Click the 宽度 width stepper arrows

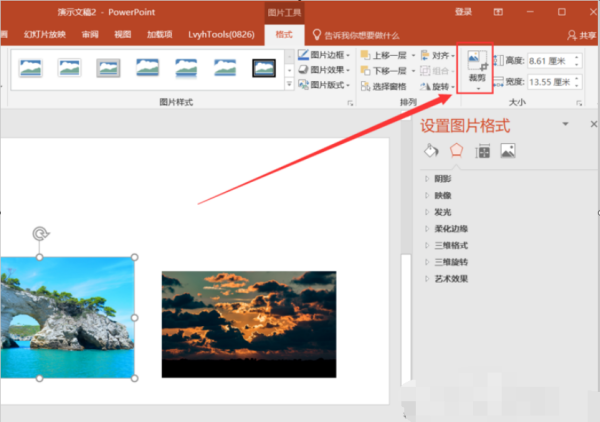577,82
